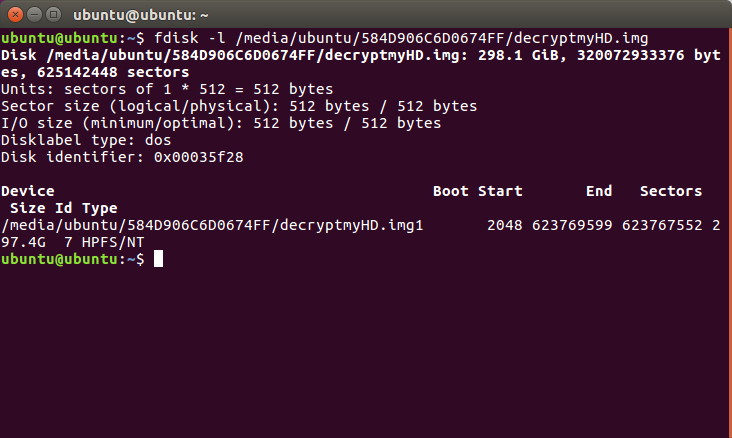Screen dimensions: 732x438
Task: Click the Sectors column header
Action: point(671,191)
